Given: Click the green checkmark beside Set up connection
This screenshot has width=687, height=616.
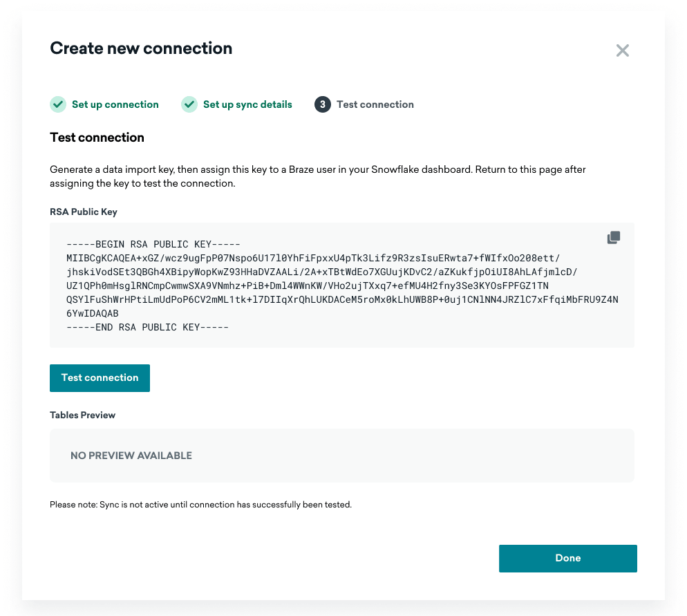Looking at the screenshot, I should [x=58, y=104].
